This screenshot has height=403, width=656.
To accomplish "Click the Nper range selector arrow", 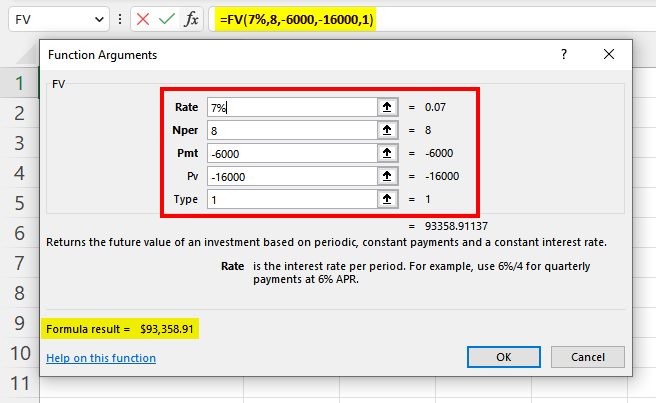I will pos(387,130).
